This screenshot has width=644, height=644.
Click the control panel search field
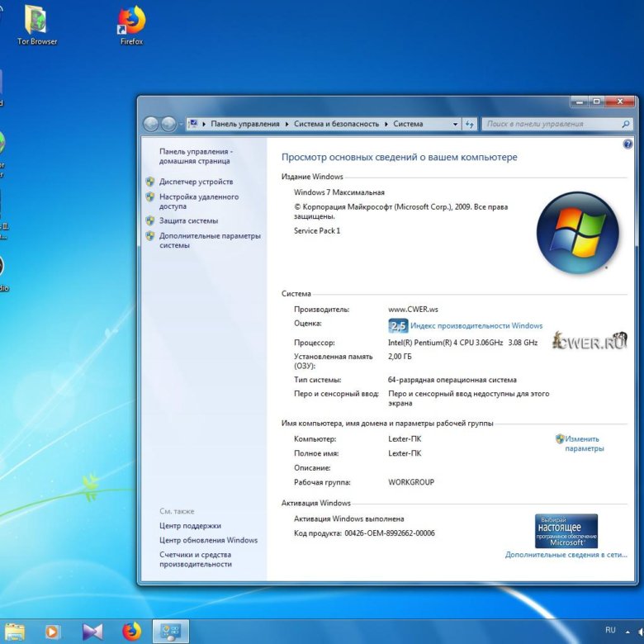[x=549, y=124]
